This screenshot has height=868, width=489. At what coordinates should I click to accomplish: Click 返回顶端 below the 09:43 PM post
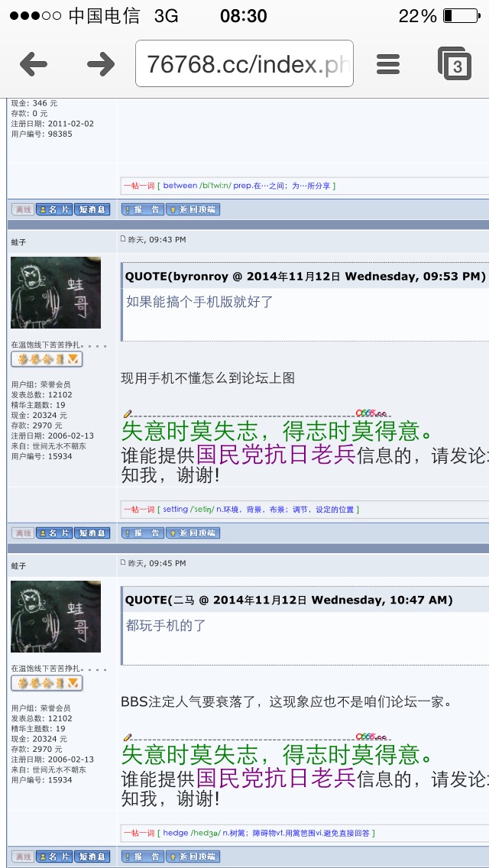[x=193, y=533]
